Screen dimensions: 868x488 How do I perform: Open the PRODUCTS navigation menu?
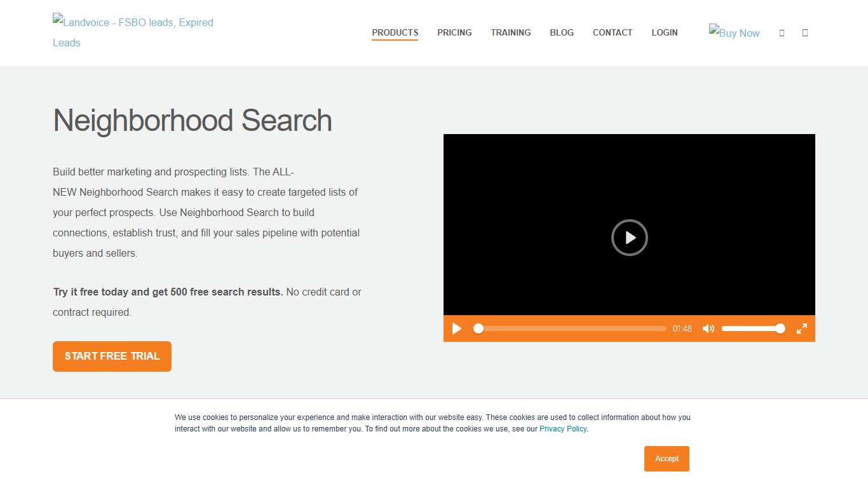[x=395, y=32]
